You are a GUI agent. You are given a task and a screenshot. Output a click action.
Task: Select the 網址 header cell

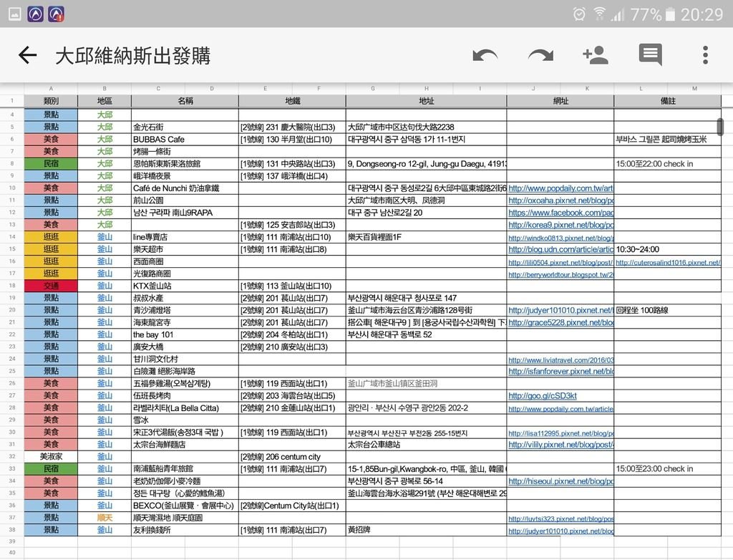click(x=560, y=100)
